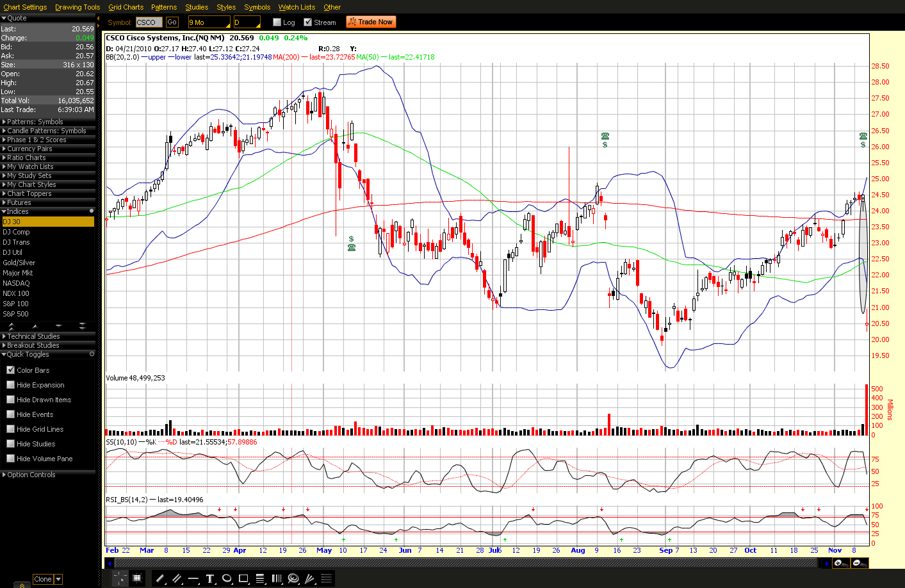Jump to top of Indices list

click(12, 327)
